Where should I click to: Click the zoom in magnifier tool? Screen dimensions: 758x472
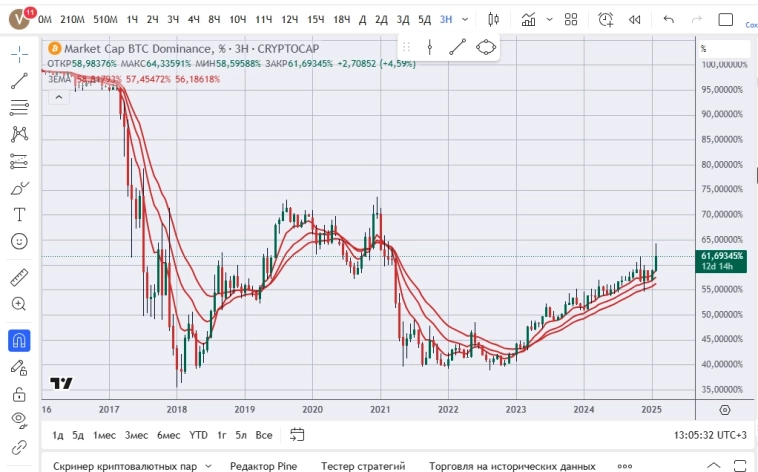pyautogui.click(x=19, y=303)
